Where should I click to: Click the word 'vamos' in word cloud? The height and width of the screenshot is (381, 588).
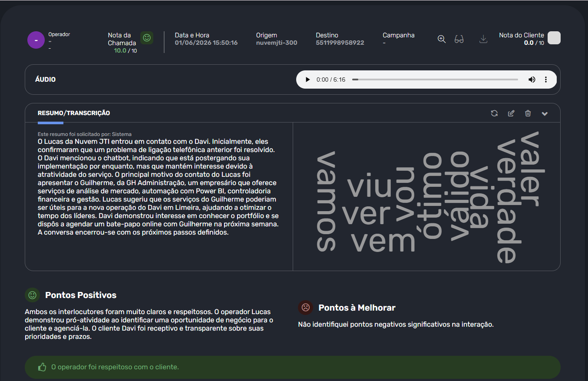pos(327,201)
